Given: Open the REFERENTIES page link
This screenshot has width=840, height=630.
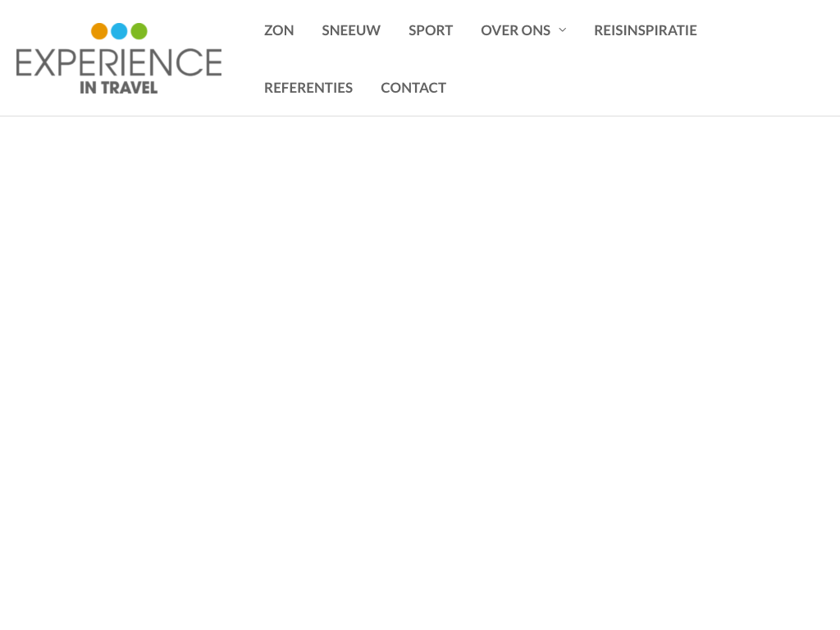Looking at the screenshot, I should (x=308, y=88).
